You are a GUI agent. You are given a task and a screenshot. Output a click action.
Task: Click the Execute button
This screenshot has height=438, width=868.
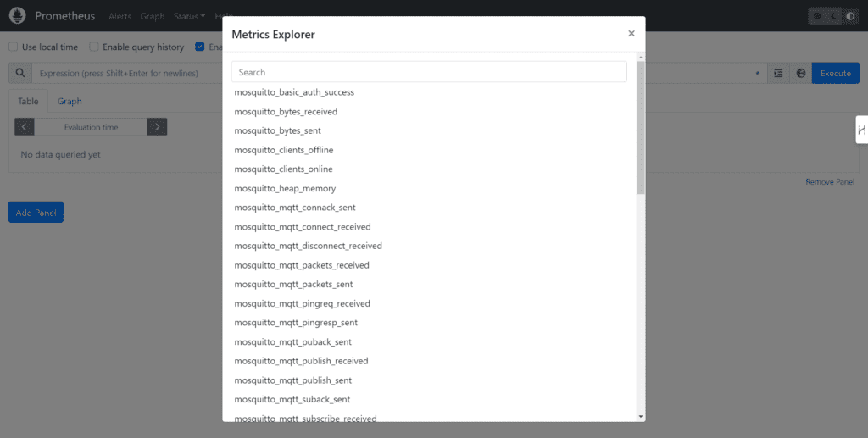835,73
